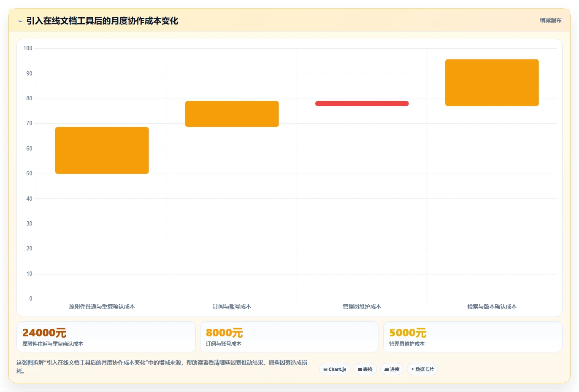Click y-axis value 50

29,174
